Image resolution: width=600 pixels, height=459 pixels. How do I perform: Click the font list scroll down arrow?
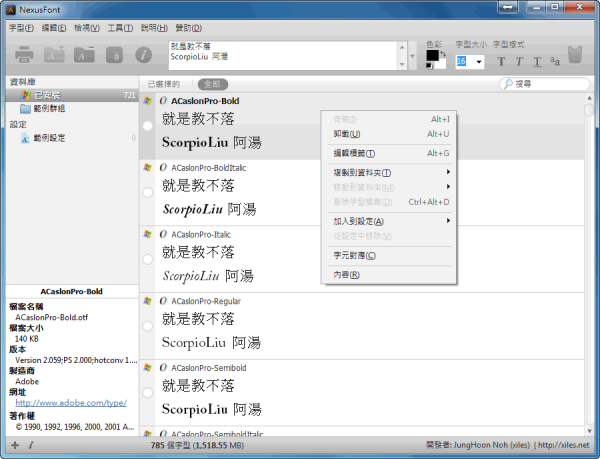(x=589, y=431)
